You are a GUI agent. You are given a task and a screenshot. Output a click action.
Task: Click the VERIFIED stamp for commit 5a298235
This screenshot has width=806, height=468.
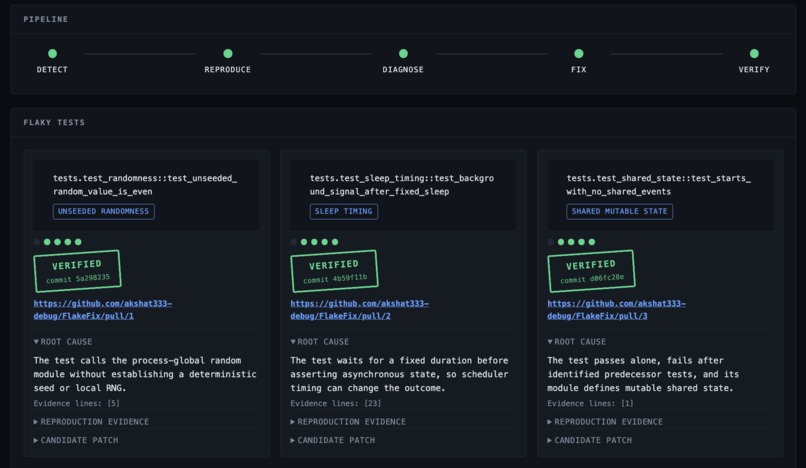(x=77, y=271)
